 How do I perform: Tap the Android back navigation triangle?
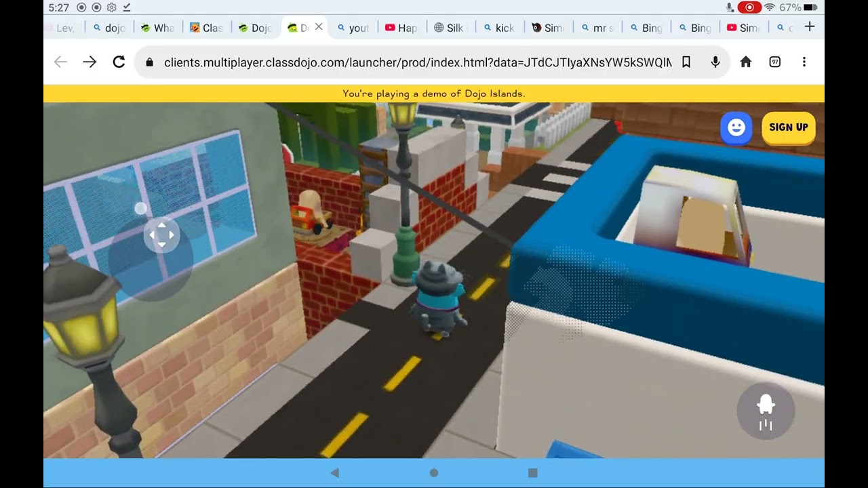point(334,473)
